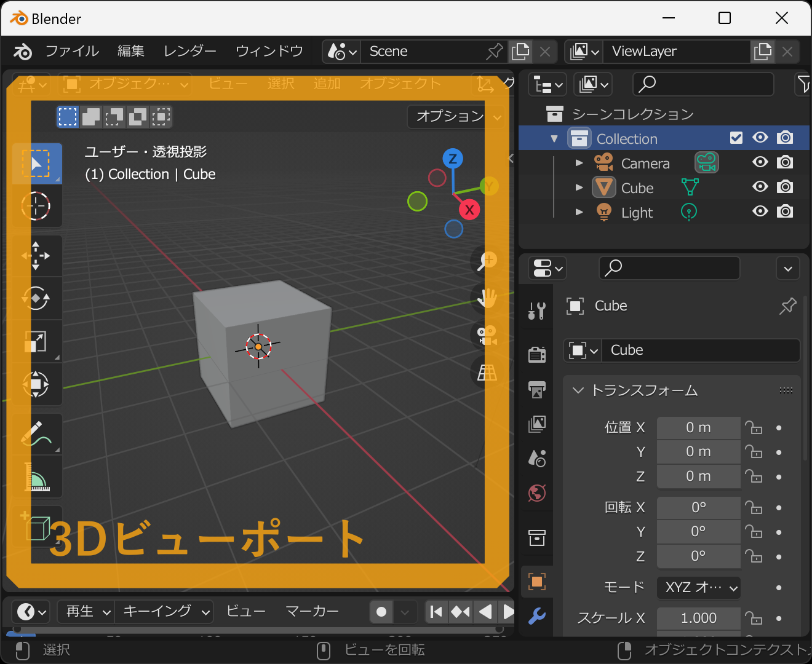Open the Blender logo application menu
This screenshot has height=664, width=812.
tap(22, 52)
